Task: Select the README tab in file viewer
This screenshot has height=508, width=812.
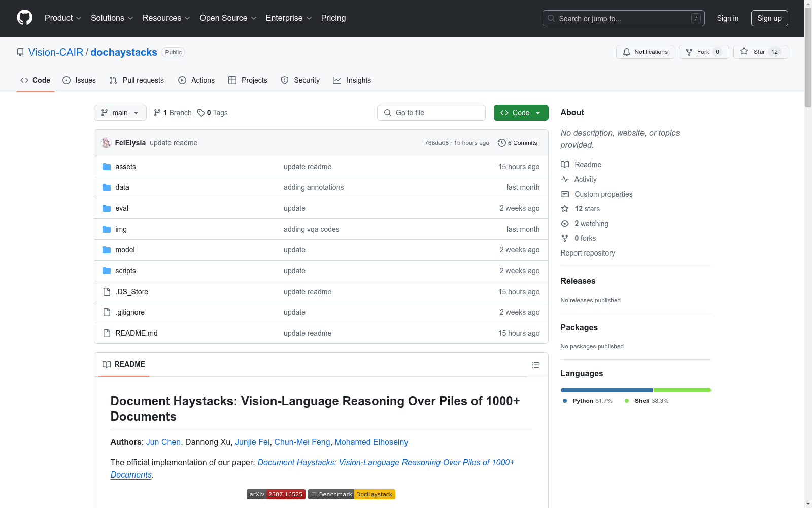Action: point(124,364)
